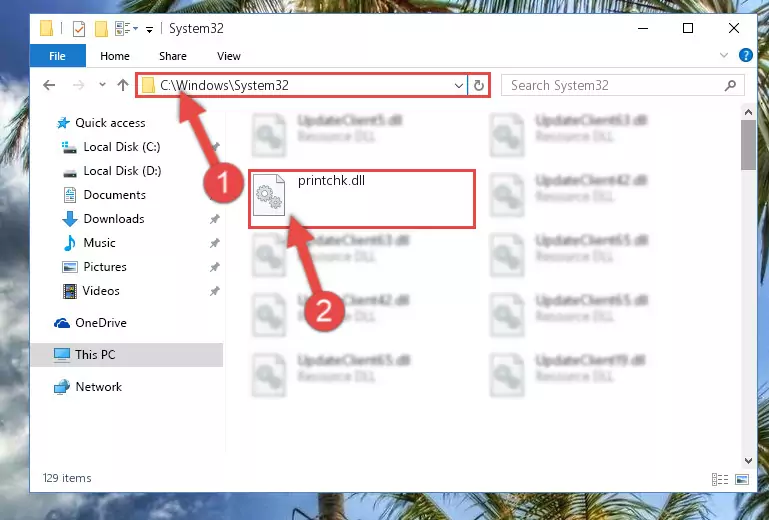Expand the address bar history dropdown
This screenshot has width=769, height=520.
click(x=459, y=86)
